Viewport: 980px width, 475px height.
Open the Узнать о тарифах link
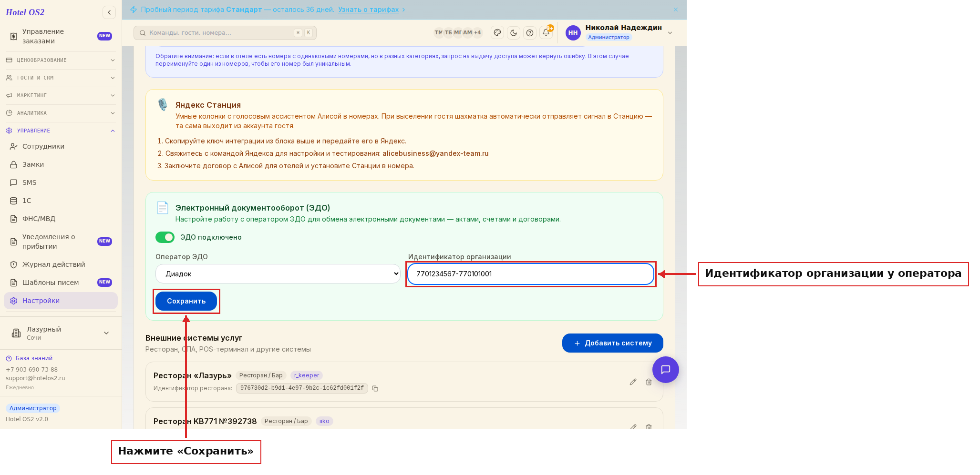click(368, 10)
